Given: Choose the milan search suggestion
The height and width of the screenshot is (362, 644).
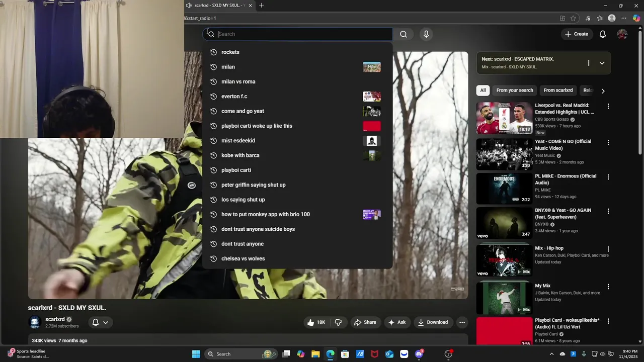Looking at the screenshot, I should click(297, 67).
